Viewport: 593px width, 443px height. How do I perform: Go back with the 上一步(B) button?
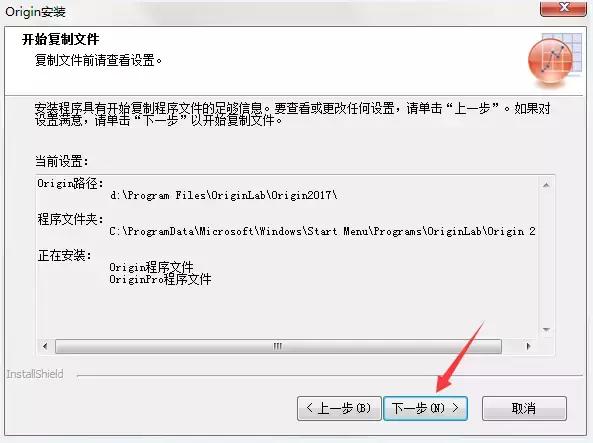coord(339,408)
